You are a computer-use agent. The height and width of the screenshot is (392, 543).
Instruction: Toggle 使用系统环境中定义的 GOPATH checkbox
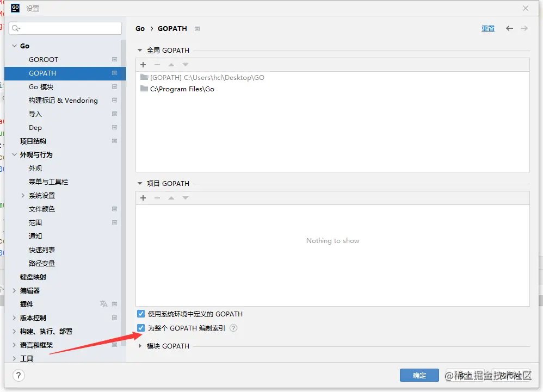(140, 314)
